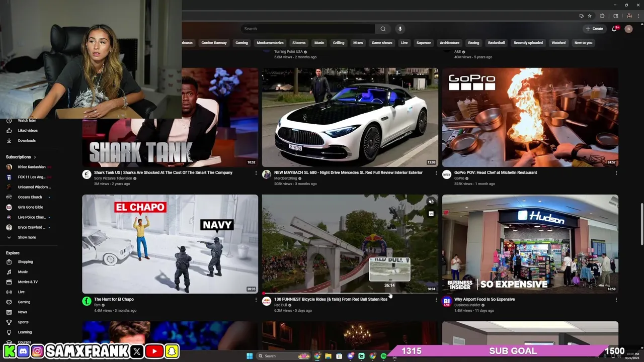Viewport: 644px width, 362px height.
Task: Select the Supercar filter chip
Action: [424, 43]
